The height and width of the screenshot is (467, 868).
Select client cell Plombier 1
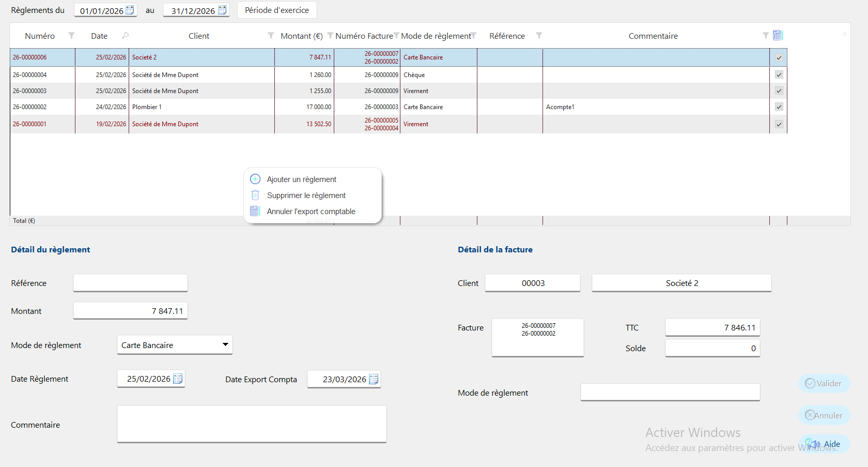[x=202, y=107]
